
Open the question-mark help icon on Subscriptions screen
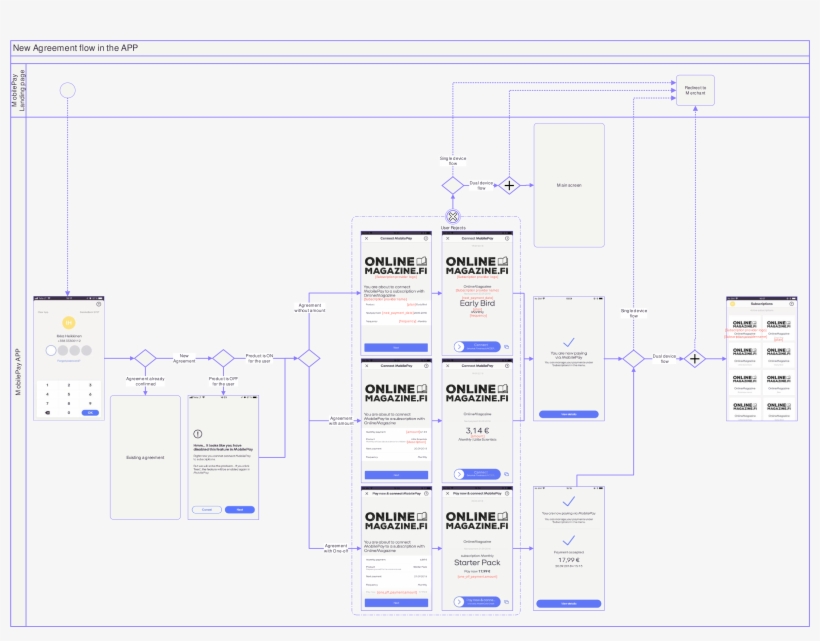click(x=791, y=304)
